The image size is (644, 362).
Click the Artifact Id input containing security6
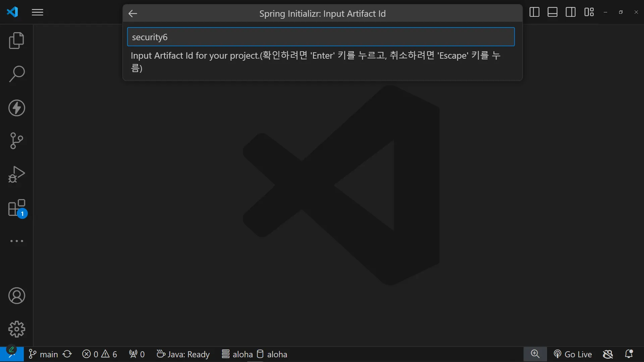click(x=321, y=37)
